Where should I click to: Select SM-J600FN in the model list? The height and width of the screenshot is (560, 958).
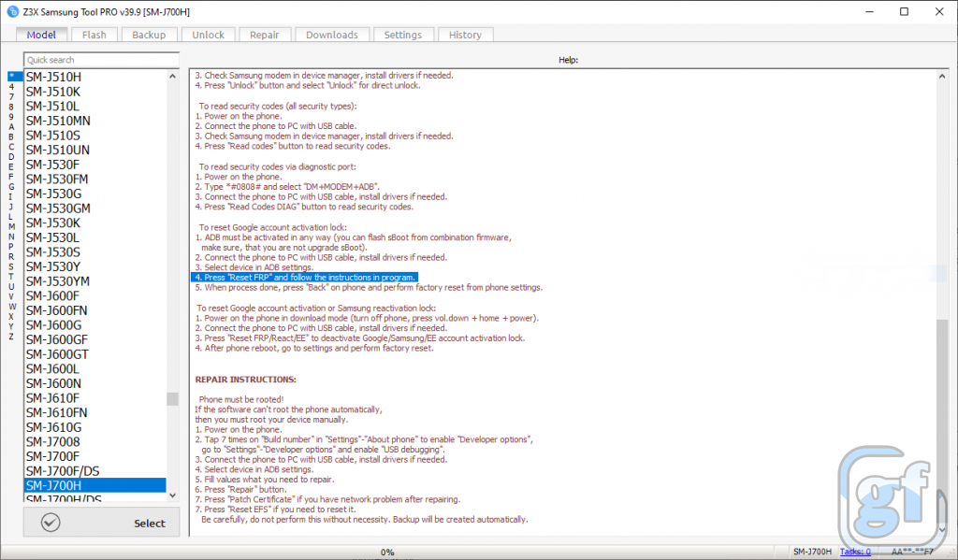(x=94, y=310)
